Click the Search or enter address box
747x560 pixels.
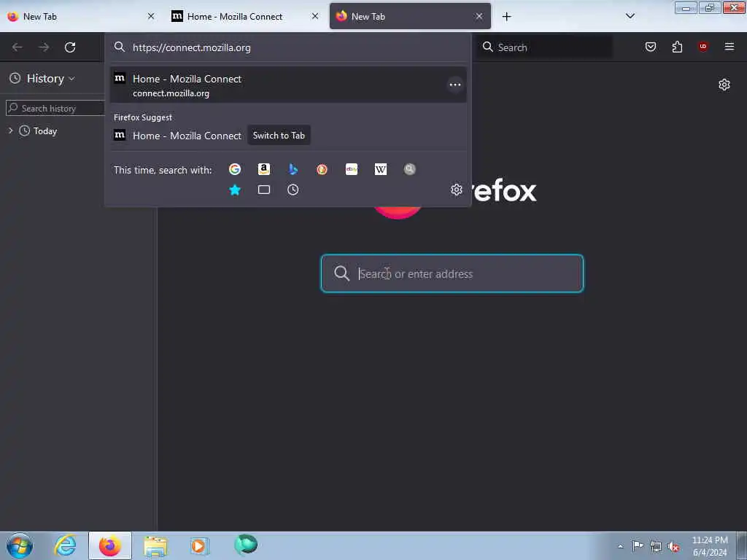[452, 273]
